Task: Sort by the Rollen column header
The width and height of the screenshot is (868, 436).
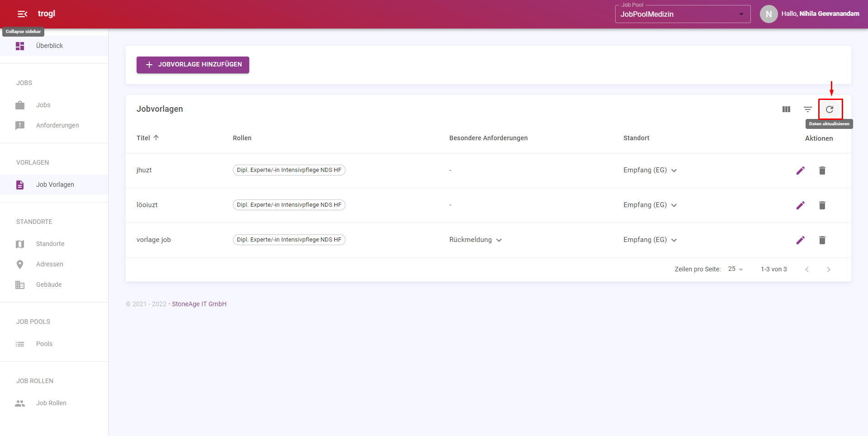Action: pos(242,138)
